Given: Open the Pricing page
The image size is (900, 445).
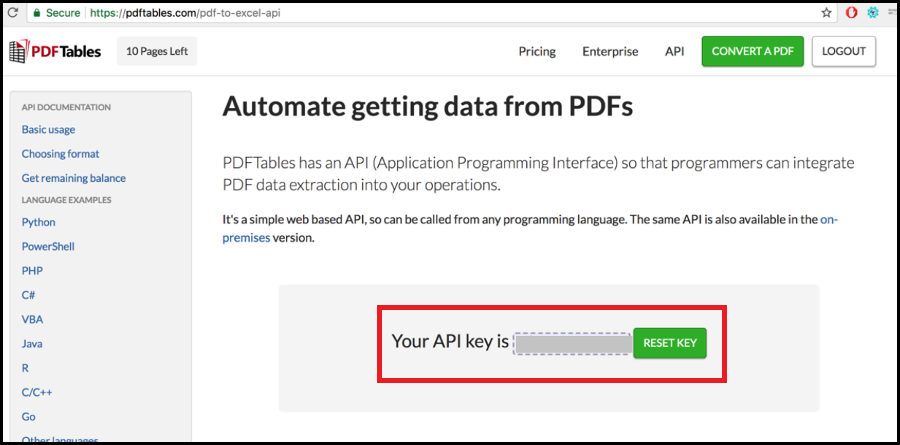Looking at the screenshot, I should point(537,52).
